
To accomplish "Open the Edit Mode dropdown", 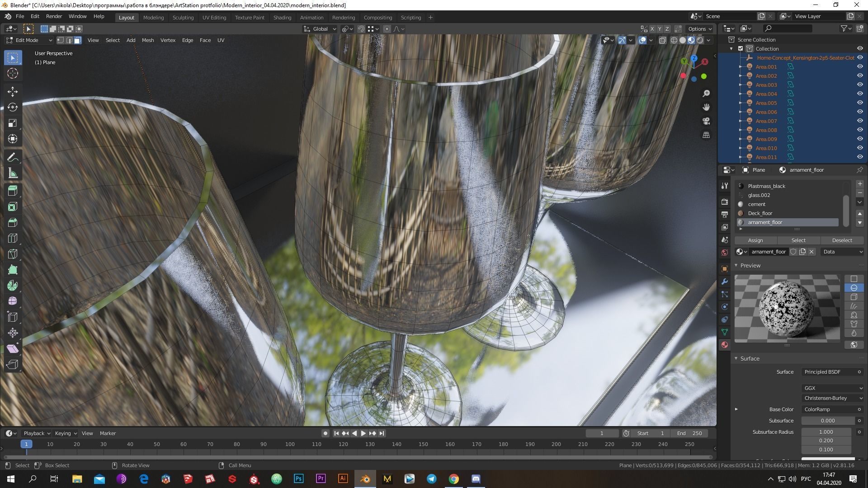I will (29, 40).
